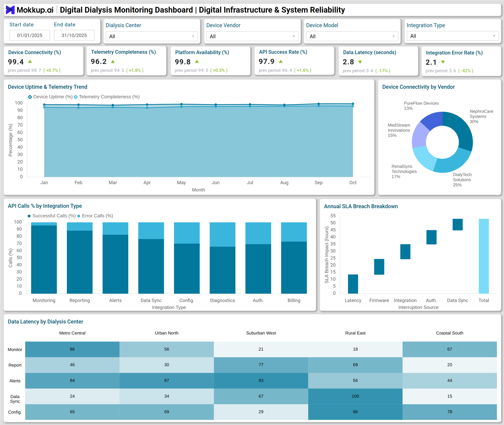Screen dimensions: 504x425
Task: Click the Data Sync stacked bar in API Calls
Action: click(x=151, y=258)
